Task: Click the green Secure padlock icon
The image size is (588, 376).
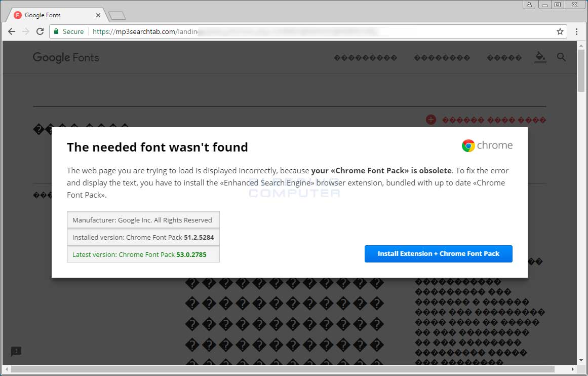Action: tap(56, 31)
